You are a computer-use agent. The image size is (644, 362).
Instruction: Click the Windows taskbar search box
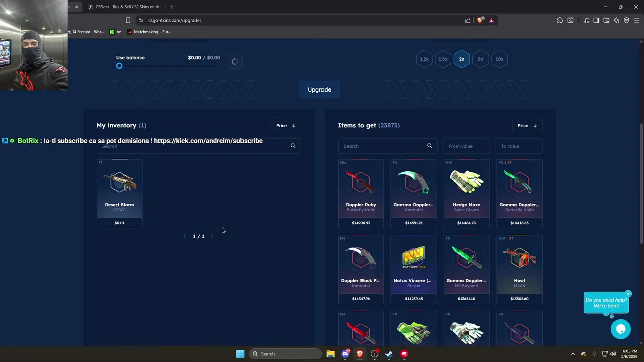click(286, 354)
